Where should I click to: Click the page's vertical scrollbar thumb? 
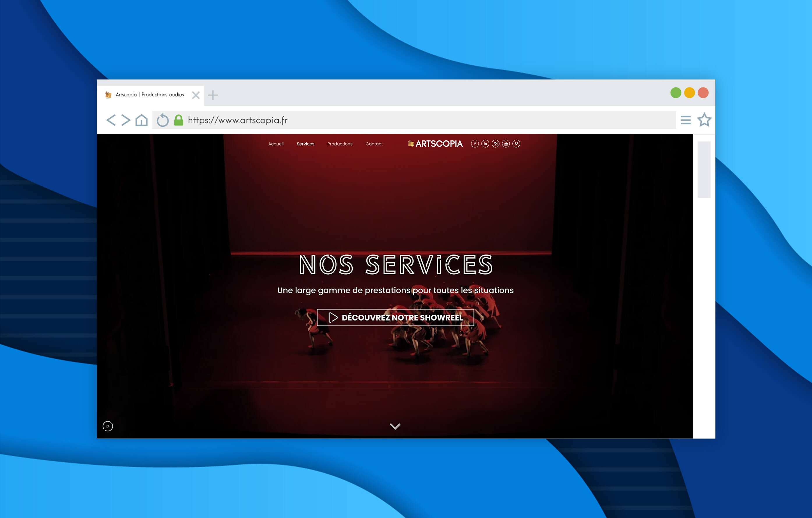pyautogui.click(x=704, y=169)
